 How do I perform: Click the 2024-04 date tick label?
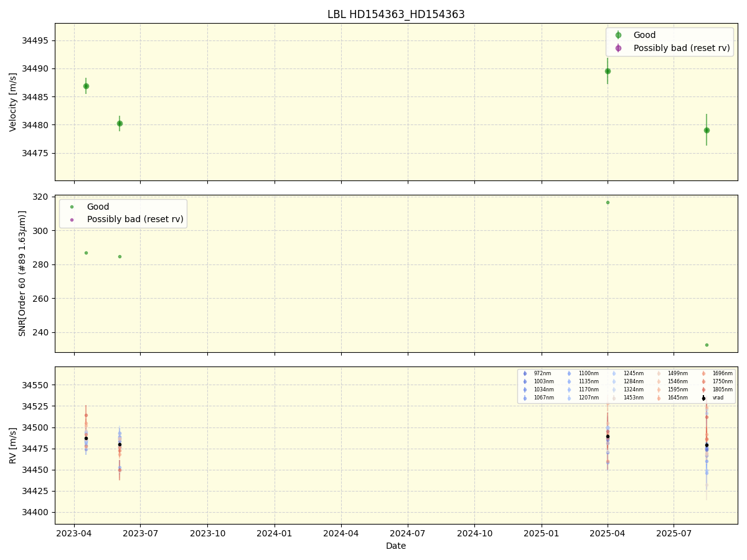click(341, 534)
